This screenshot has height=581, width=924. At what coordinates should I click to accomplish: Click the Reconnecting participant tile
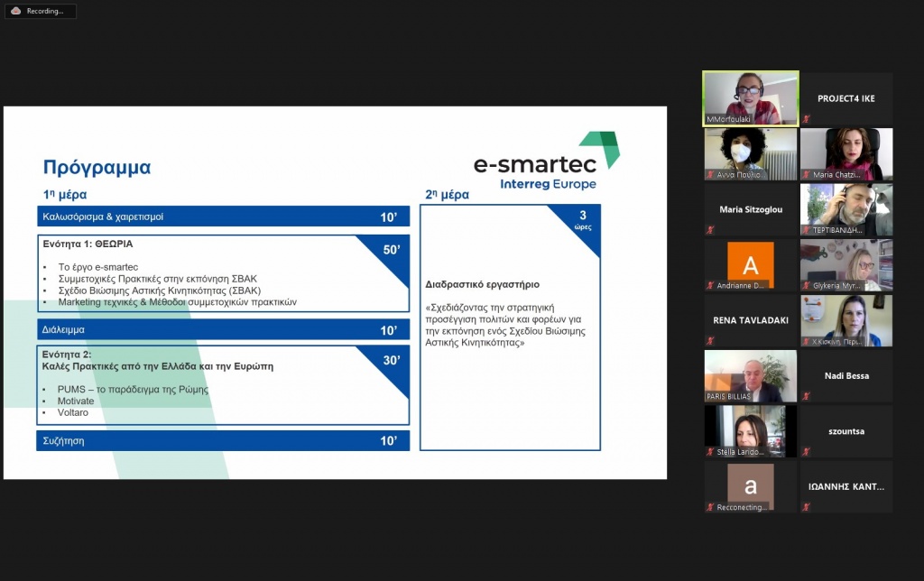click(751, 486)
